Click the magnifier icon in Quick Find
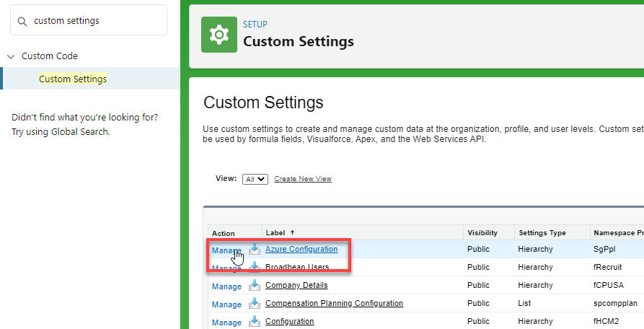This screenshot has height=329, width=644. click(x=23, y=21)
